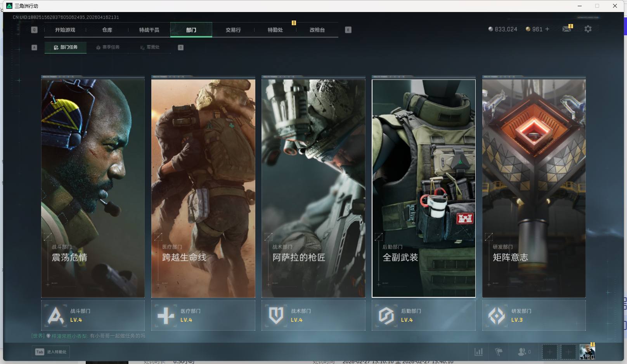Open the friends list icon
The width and height of the screenshot is (627, 364).
(x=522, y=352)
